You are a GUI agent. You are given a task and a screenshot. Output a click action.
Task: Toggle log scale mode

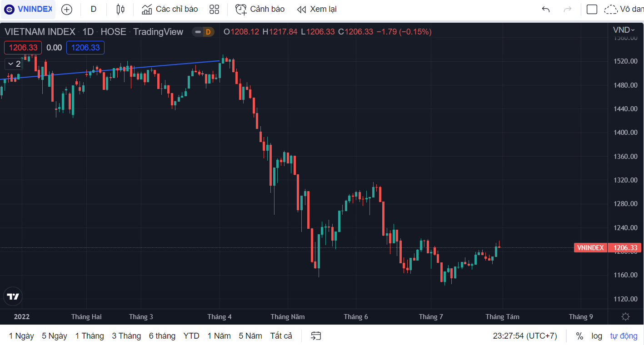pos(597,336)
